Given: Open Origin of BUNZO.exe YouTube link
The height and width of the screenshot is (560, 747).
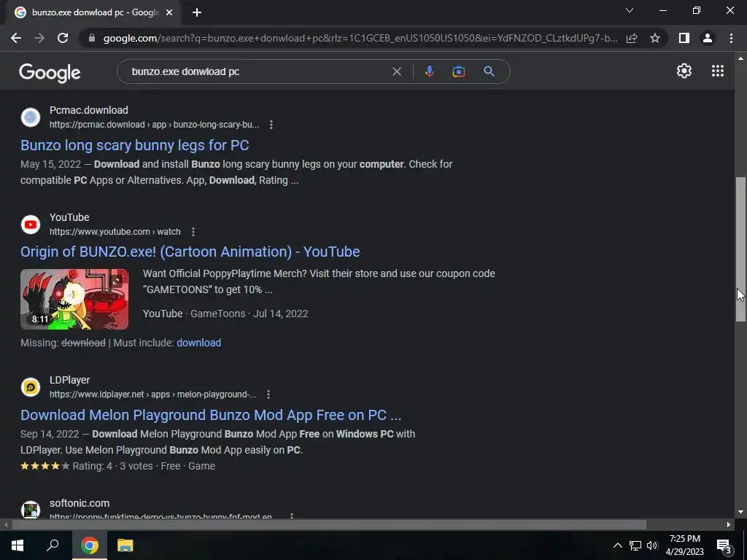Looking at the screenshot, I should click(x=190, y=252).
